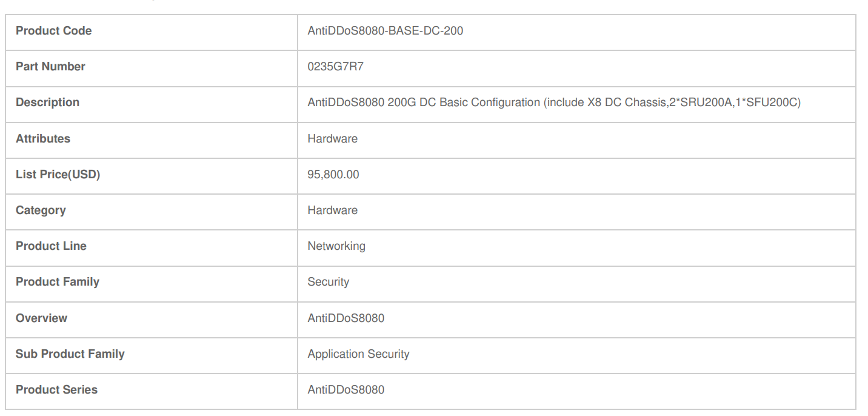
Task: Click the Sub Product Family label
Action: [70, 354]
